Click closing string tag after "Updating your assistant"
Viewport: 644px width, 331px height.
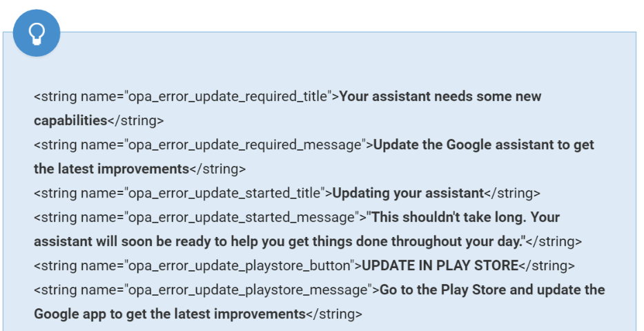pyautogui.click(x=512, y=193)
